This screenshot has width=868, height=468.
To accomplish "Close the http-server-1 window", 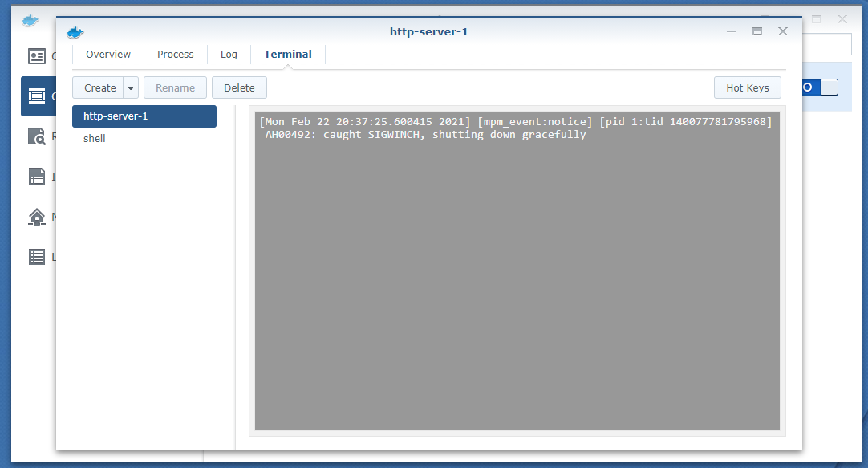I will coord(783,31).
